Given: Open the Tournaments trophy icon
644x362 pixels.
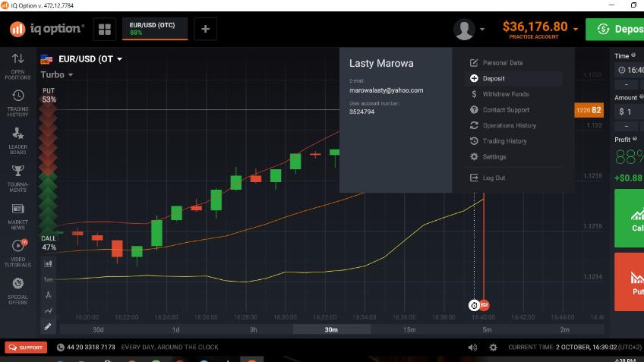Looking at the screenshot, I should 18,177.
